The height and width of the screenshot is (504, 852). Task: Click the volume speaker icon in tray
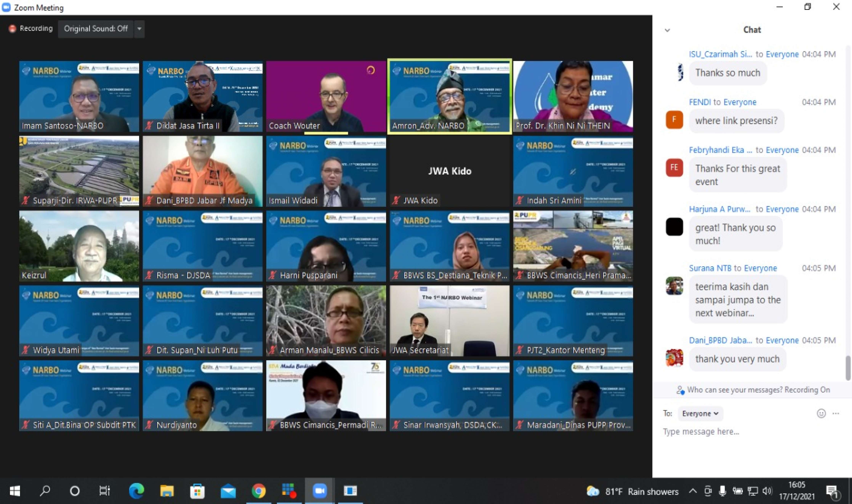767,491
